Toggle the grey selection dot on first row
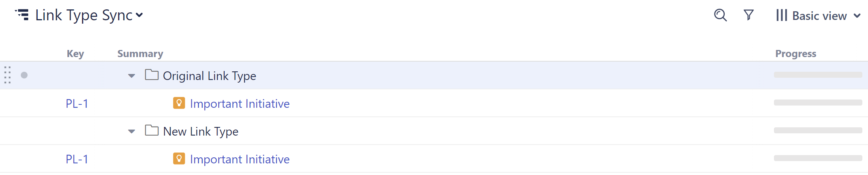Image resolution: width=868 pixels, height=175 pixels. click(x=24, y=75)
